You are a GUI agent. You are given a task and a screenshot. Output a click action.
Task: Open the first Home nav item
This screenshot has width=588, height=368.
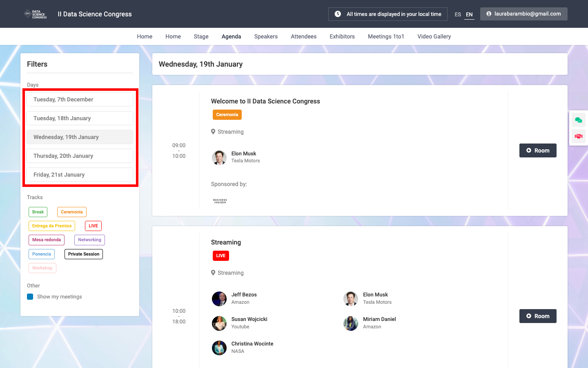(x=145, y=36)
